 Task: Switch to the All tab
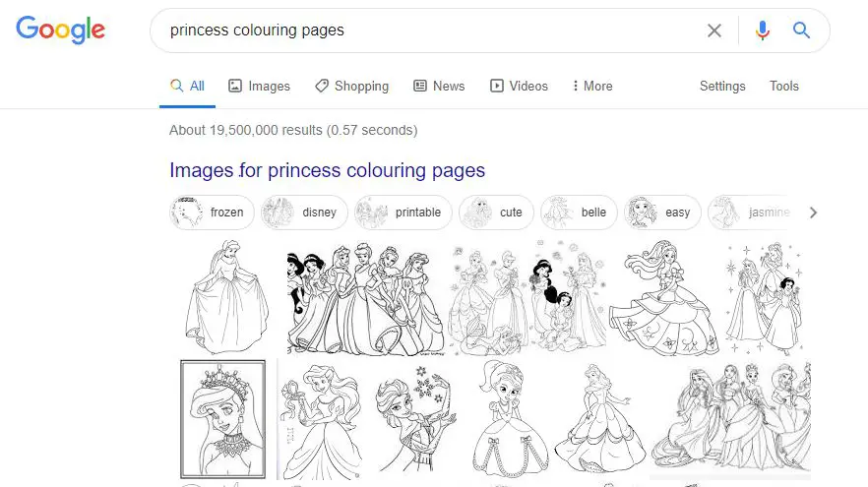pos(188,86)
